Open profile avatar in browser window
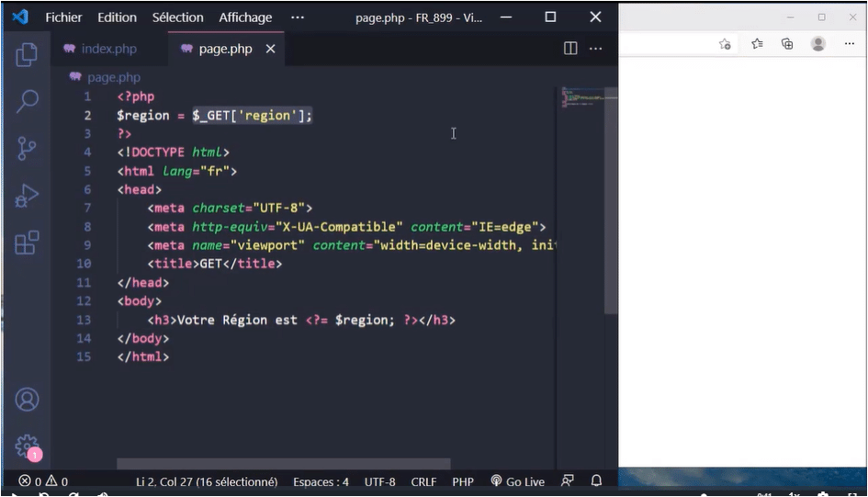 [818, 44]
